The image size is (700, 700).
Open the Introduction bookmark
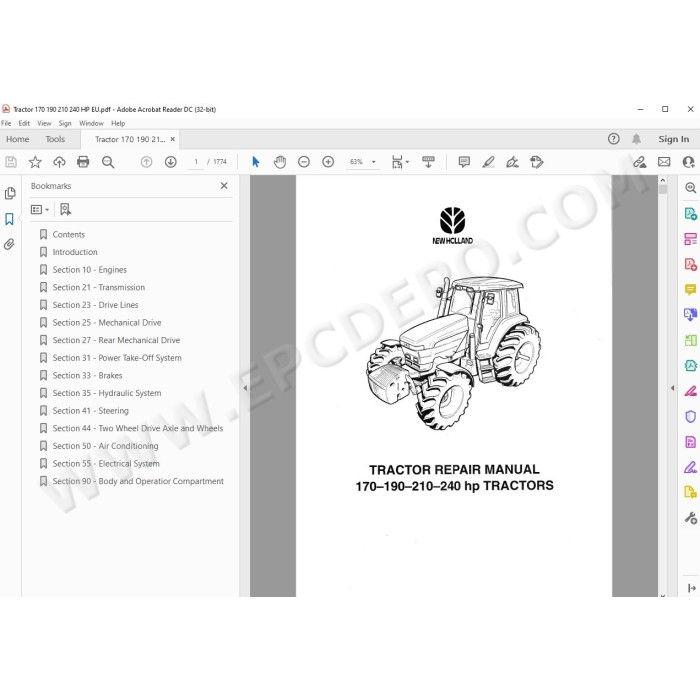75,252
